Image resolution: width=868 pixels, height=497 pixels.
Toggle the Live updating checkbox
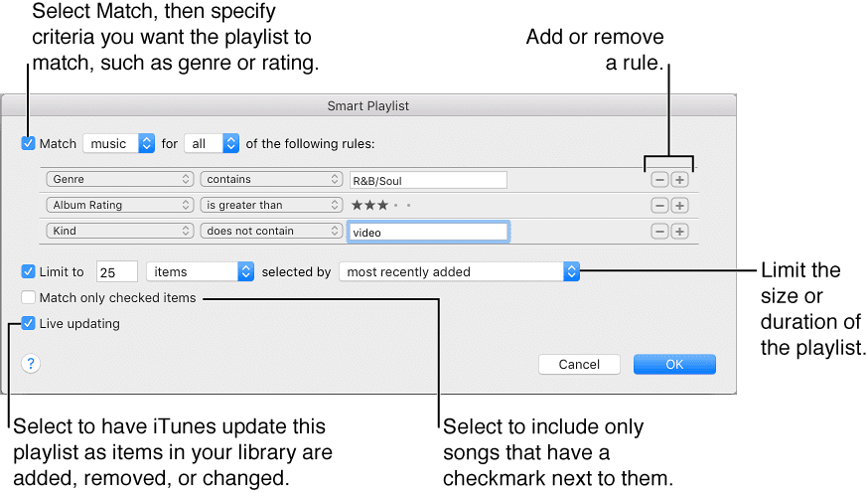[x=28, y=323]
